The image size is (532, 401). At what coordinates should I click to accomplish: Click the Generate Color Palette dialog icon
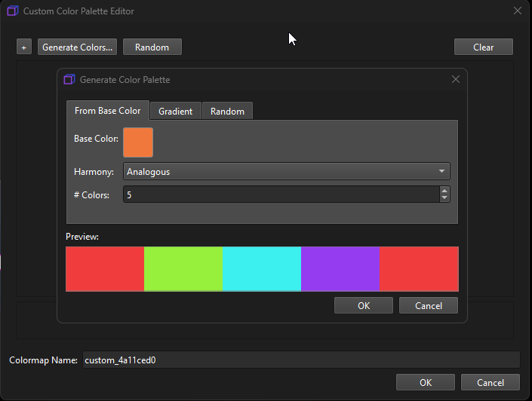pyautogui.click(x=69, y=79)
